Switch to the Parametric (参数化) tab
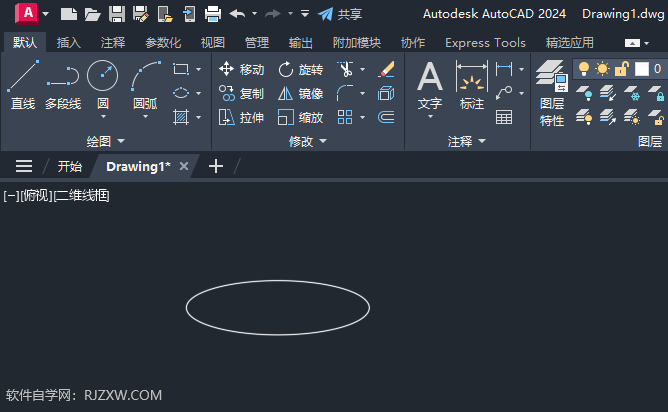Screen dimensions: 668x412 (x=163, y=43)
